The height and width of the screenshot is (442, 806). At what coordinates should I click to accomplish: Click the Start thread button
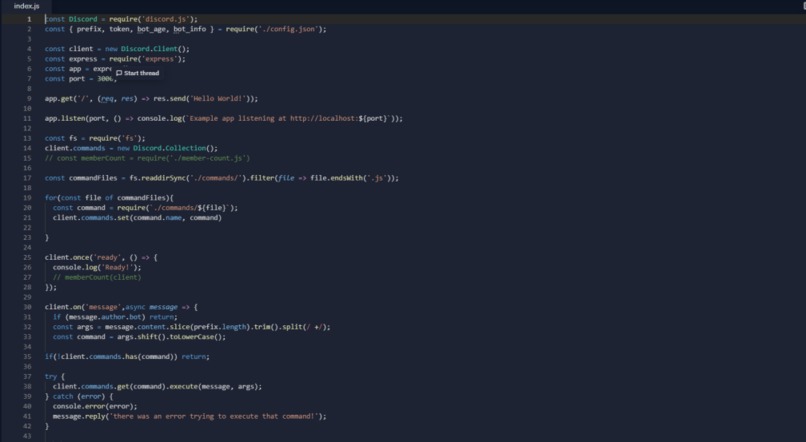point(137,73)
